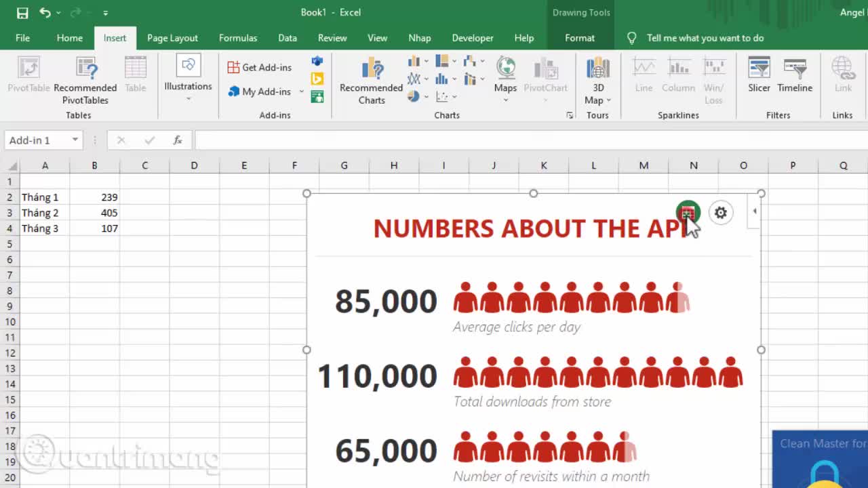868x488 pixels.
Task: Click the Tell me what you want to do box
Action: (x=705, y=38)
